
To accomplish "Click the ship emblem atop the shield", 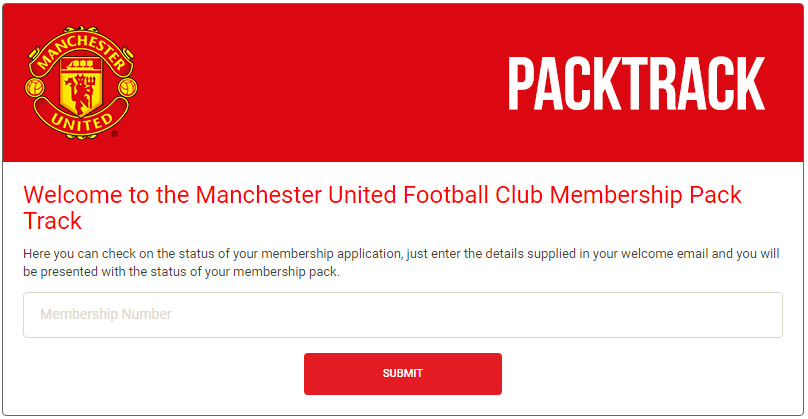I will 80,65.
